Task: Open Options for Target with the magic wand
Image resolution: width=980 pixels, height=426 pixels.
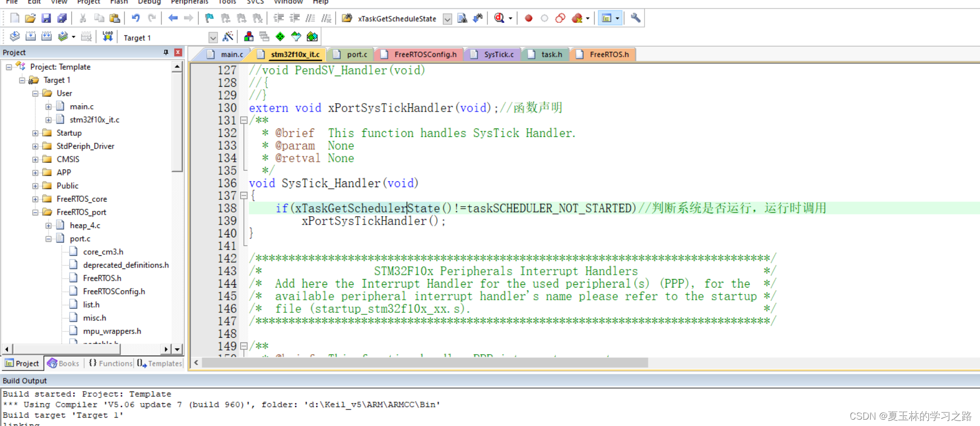Action: 228,36
